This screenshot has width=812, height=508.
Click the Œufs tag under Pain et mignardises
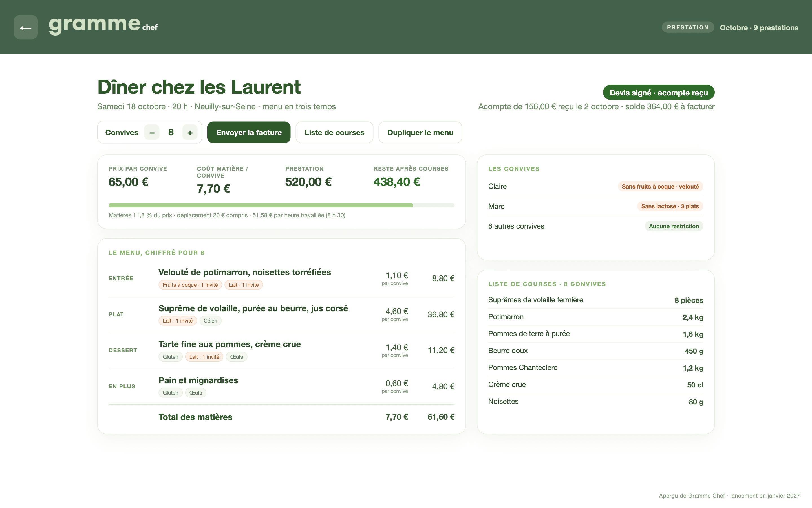coord(196,393)
